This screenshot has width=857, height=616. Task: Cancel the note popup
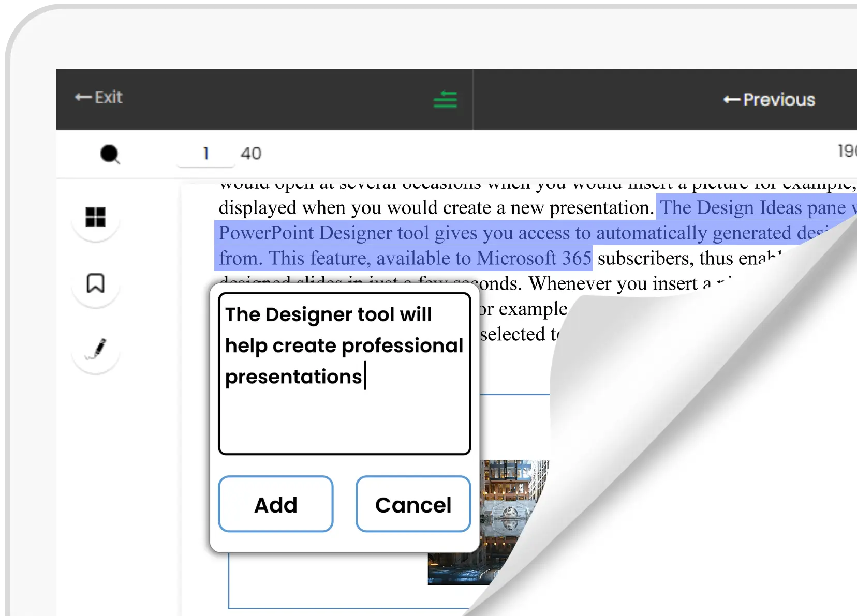pyautogui.click(x=413, y=504)
